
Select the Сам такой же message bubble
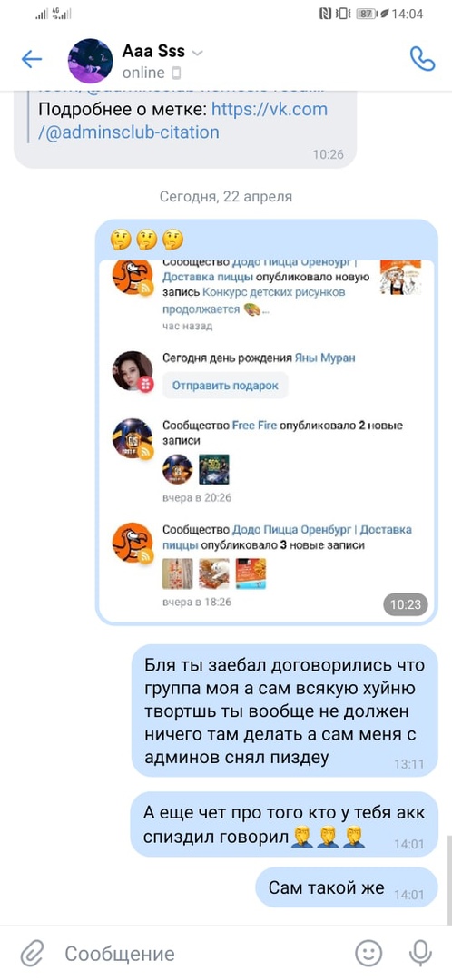point(347,887)
